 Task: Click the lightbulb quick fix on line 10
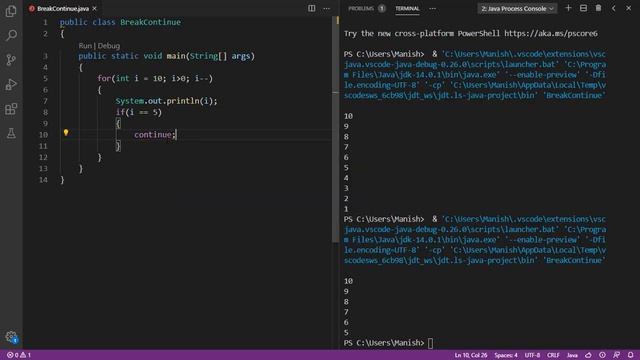(66, 133)
